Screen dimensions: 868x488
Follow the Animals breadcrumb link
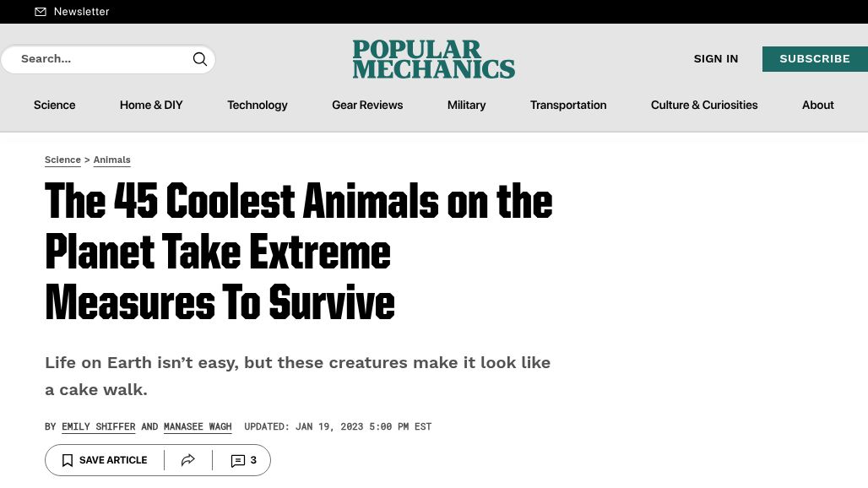111,160
